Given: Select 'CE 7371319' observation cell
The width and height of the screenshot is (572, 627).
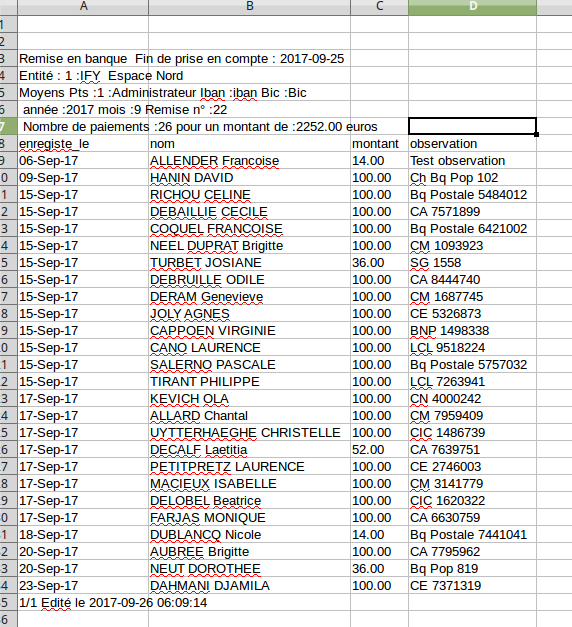Looking at the screenshot, I should coord(473,586).
